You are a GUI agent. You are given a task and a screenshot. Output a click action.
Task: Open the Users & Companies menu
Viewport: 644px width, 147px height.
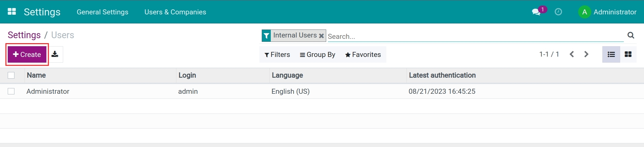pyautogui.click(x=175, y=12)
